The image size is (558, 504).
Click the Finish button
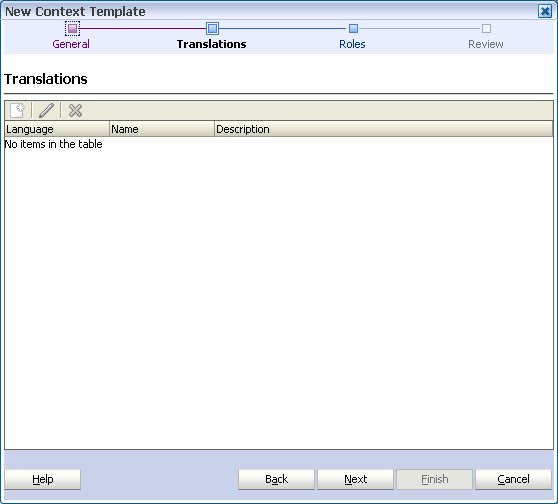coord(435,479)
